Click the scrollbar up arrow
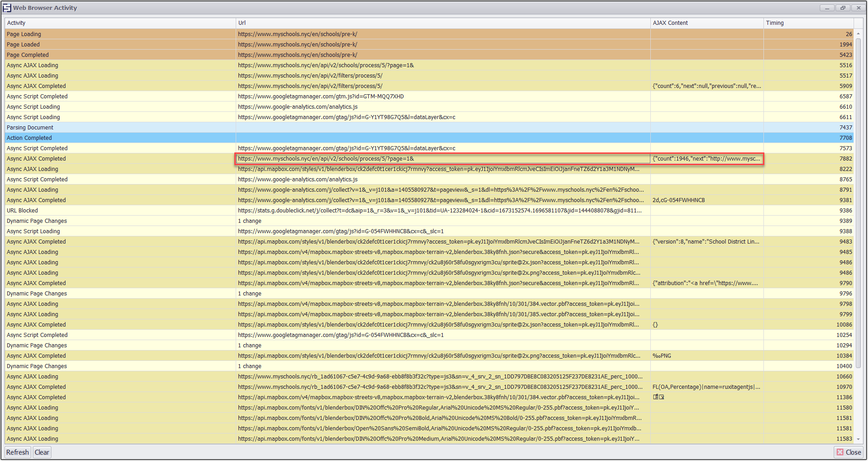 click(858, 34)
